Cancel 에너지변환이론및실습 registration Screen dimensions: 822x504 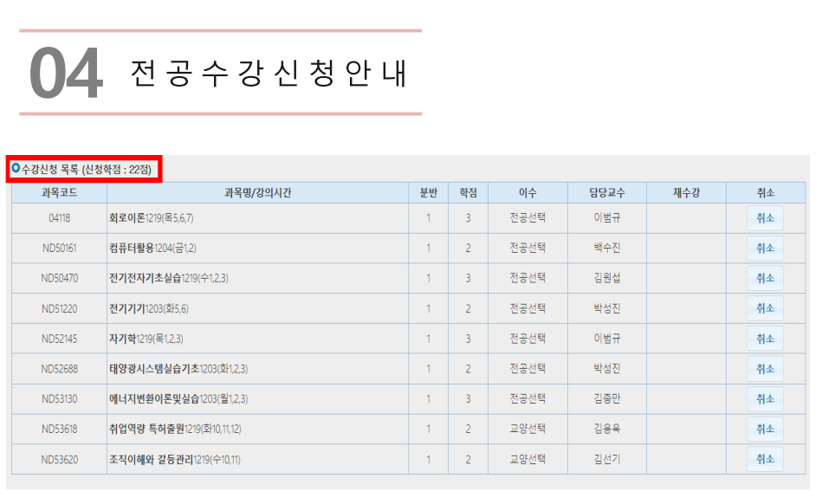[765, 399]
